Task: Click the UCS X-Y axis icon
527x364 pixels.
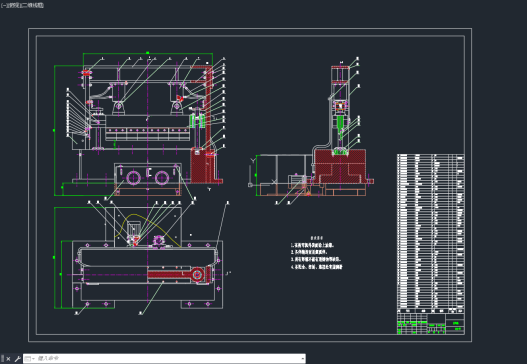Action: [263, 172]
